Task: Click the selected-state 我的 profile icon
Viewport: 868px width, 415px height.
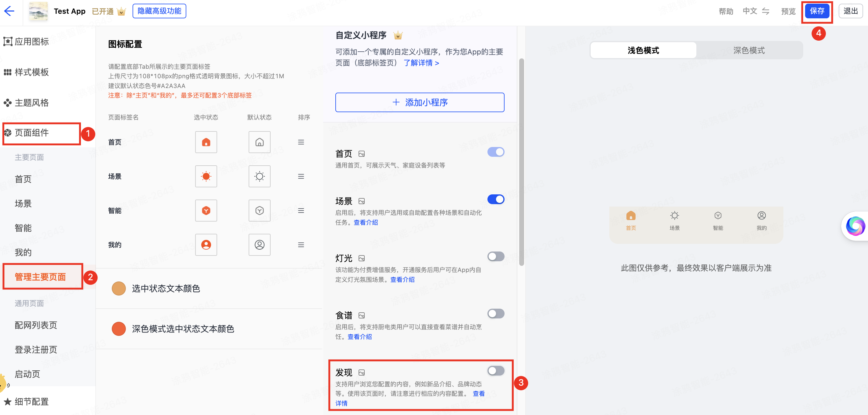Action: pyautogui.click(x=206, y=245)
